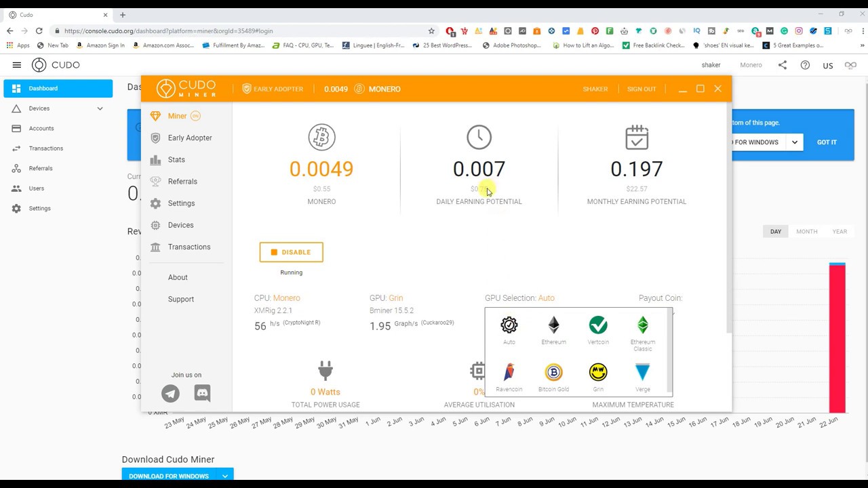Choose Vertcoin coin icon
The width and height of the screenshot is (868, 488).
598,325
